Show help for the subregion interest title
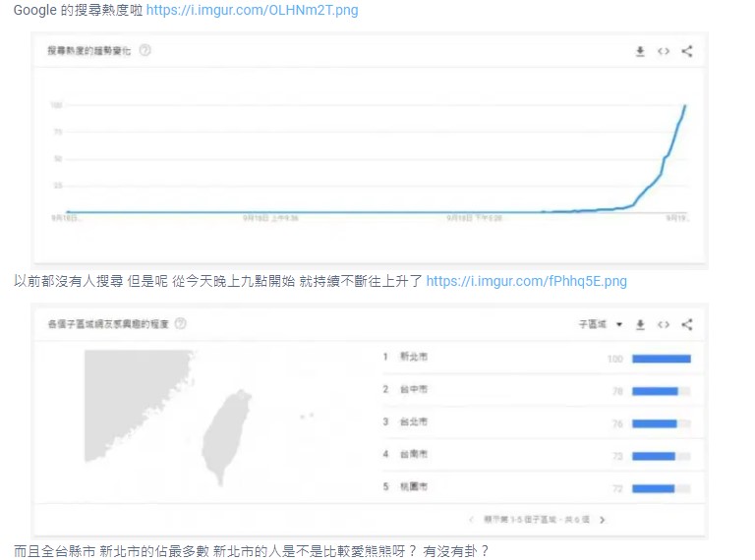The image size is (755, 560). [x=180, y=323]
